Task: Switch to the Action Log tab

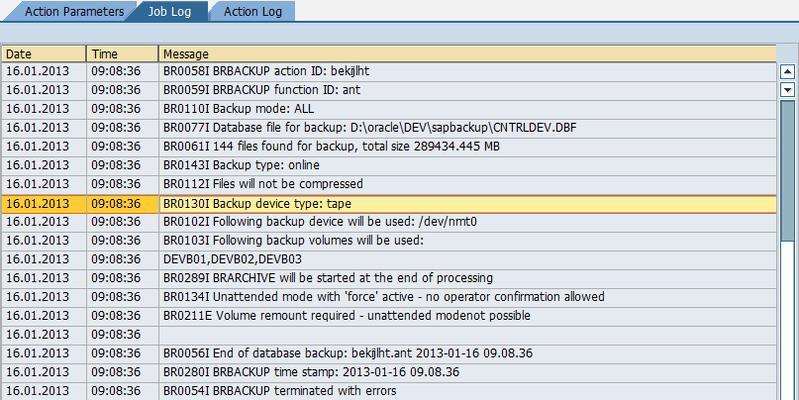Action: click(x=253, y=12)
